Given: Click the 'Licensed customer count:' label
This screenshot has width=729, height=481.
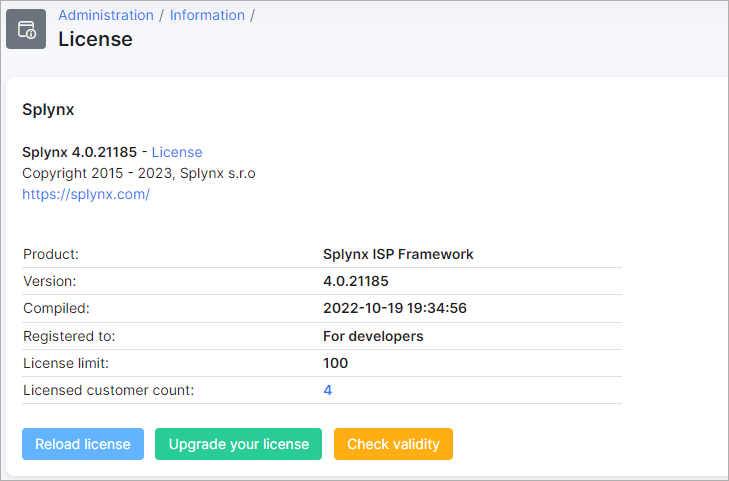Looking at the screenshot, I should (108, 390).
